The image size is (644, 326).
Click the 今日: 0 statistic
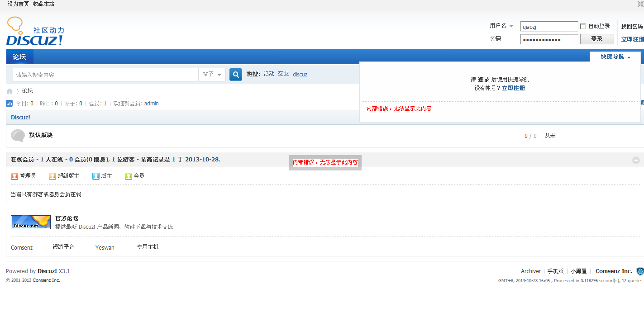tap(24, 104)
